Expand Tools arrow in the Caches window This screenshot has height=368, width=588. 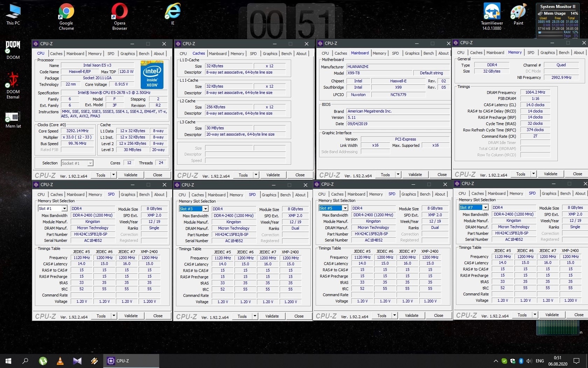(x=256, y=175)
